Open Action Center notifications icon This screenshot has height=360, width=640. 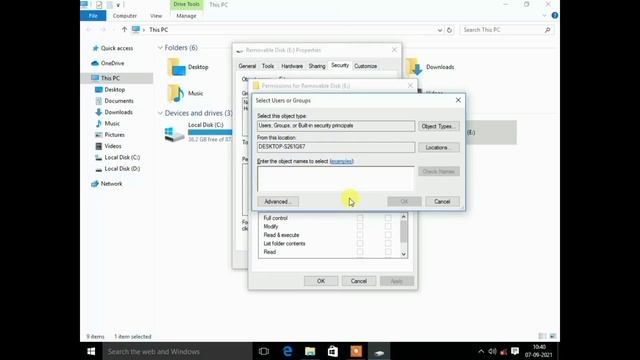point(515,351)
